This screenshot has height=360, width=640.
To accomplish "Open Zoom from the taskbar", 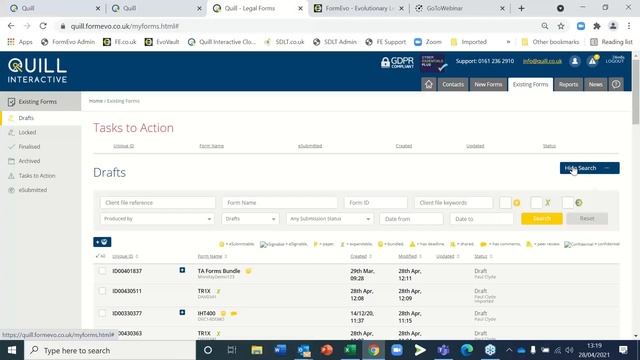I will coord(397,350).
